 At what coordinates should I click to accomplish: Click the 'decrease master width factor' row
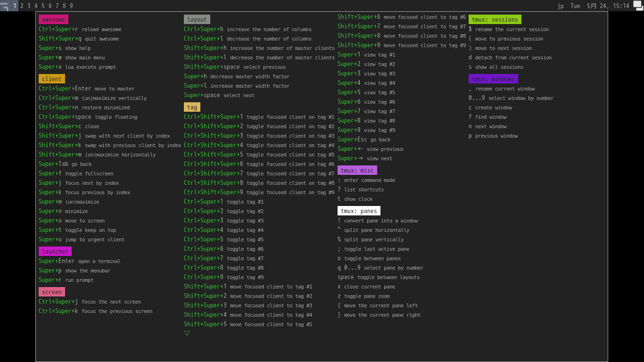[x=237, y=76]
